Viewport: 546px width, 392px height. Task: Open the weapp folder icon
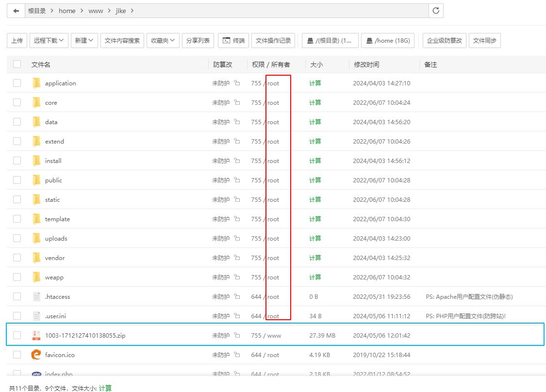[36, 278]
